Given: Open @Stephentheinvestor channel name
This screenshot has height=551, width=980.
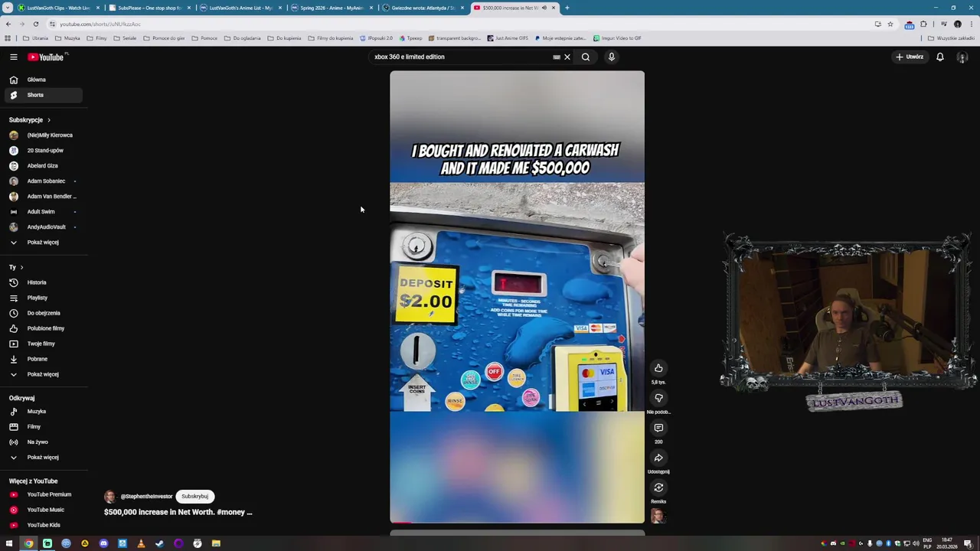Looking at the screenshot, I should point(146,497).
